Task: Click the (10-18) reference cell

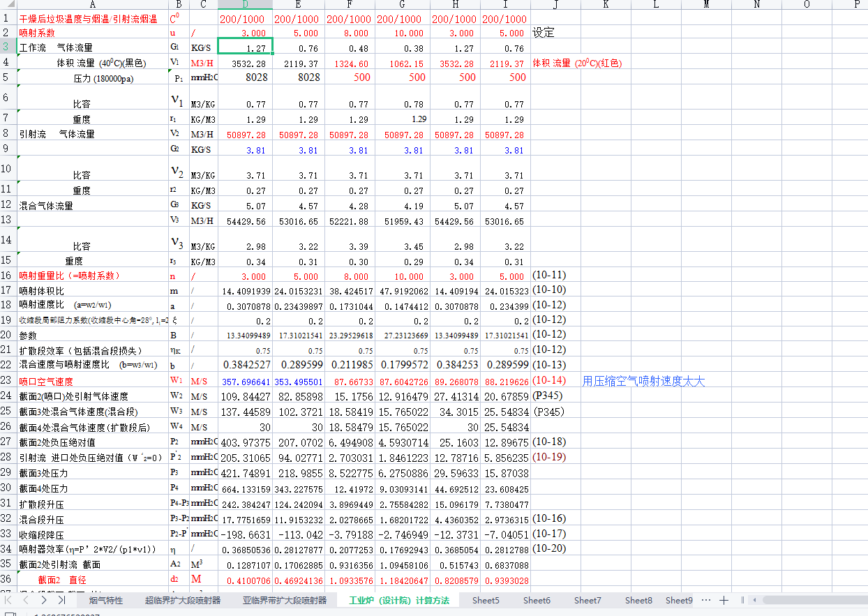Action: click(x=555, y=442)
